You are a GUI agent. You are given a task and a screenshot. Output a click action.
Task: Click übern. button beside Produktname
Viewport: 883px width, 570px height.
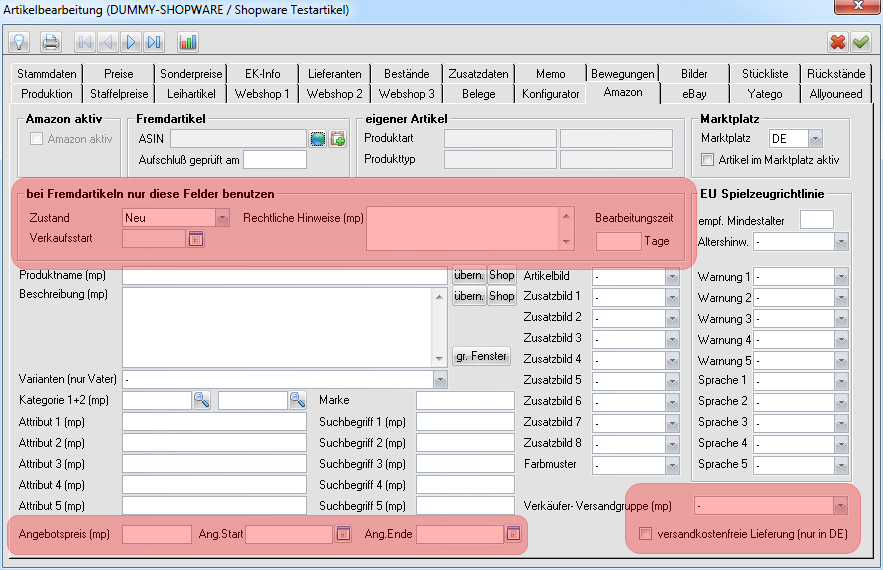469,275
